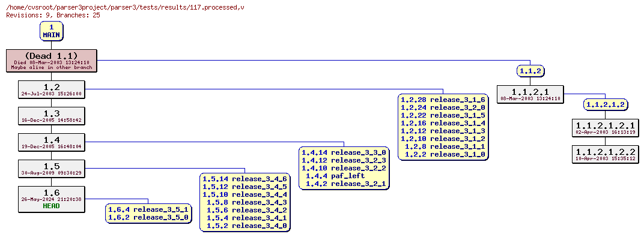
Task: Click branch node 1.1.2
Action: coord(530,71)
